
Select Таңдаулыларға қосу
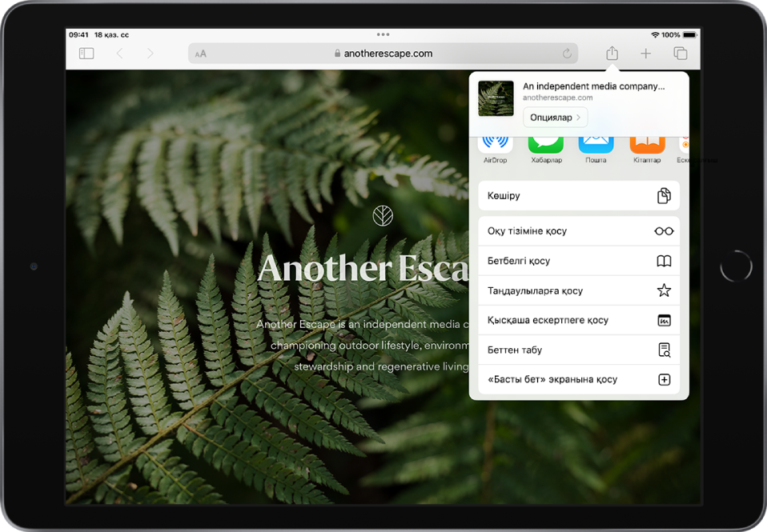click(579, 290)
